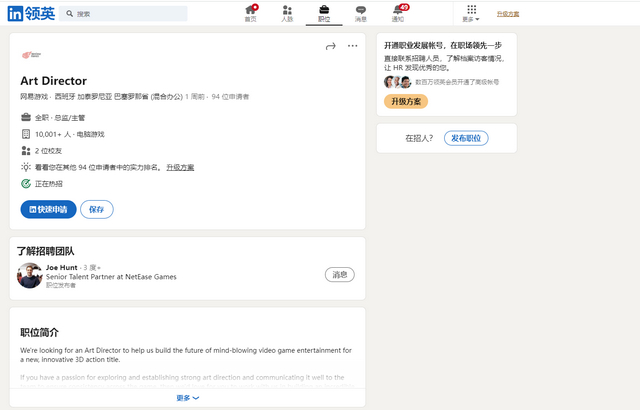Open the three-dot more options menu

point(353,46)
